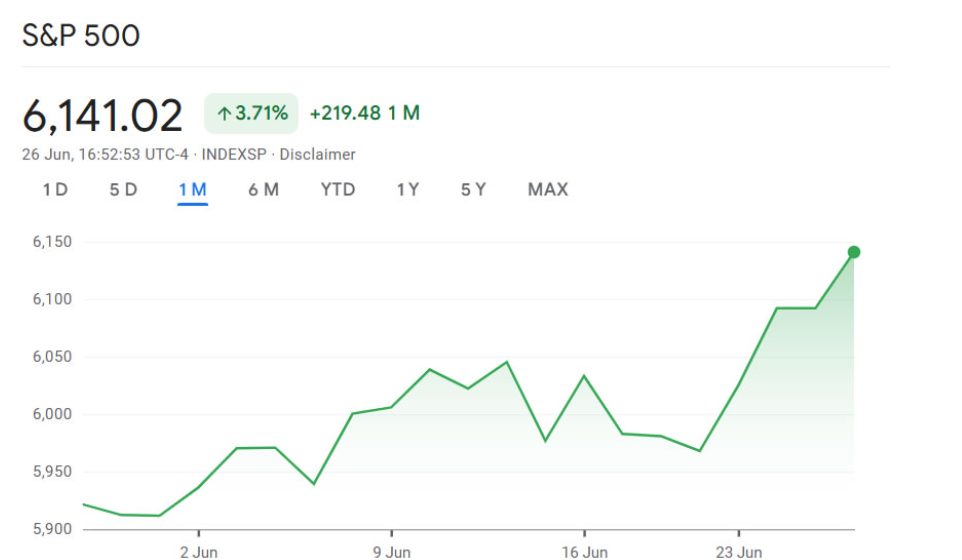Click the 6,141.02 index value

point(102,115)
